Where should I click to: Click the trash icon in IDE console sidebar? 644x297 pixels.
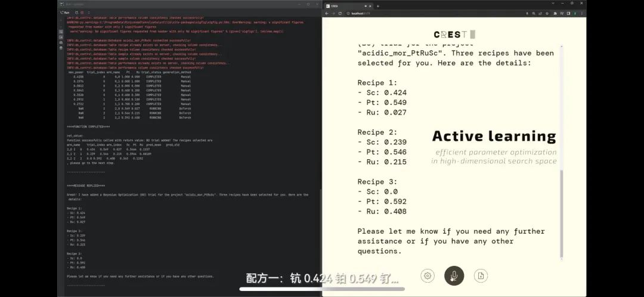(x=61, y=48)
